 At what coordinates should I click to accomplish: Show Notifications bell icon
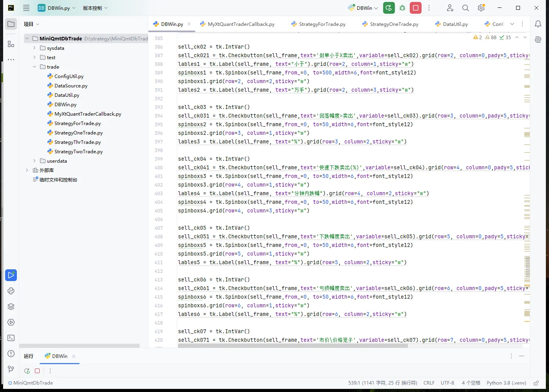[x=538, y=24]
